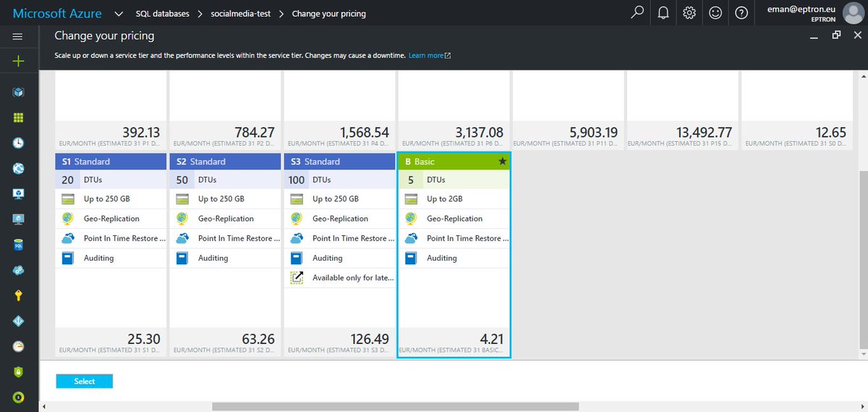Select the S3 Standard pricing tier header
Image resolution: width=868 pixels, height=412 pixels.
pos(340,161)
